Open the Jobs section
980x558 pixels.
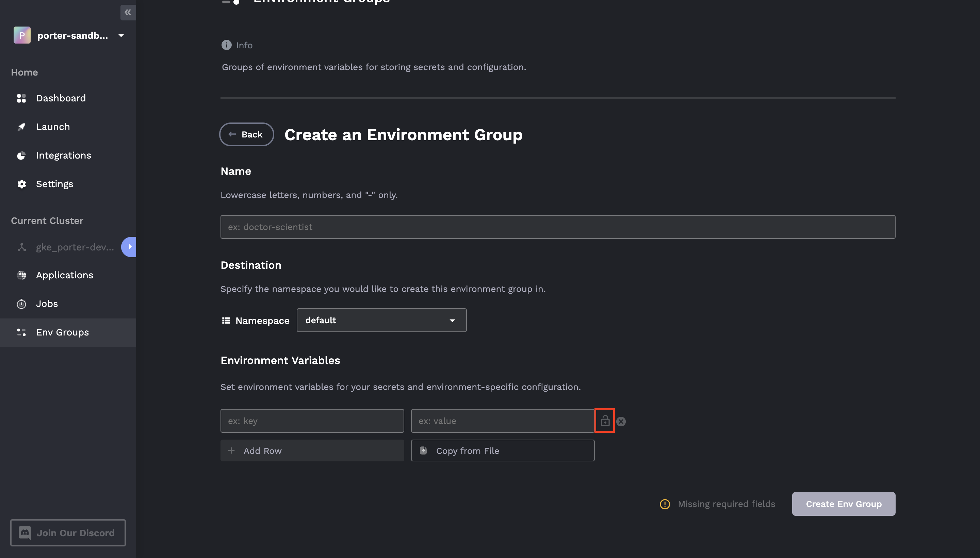point(47,303)
